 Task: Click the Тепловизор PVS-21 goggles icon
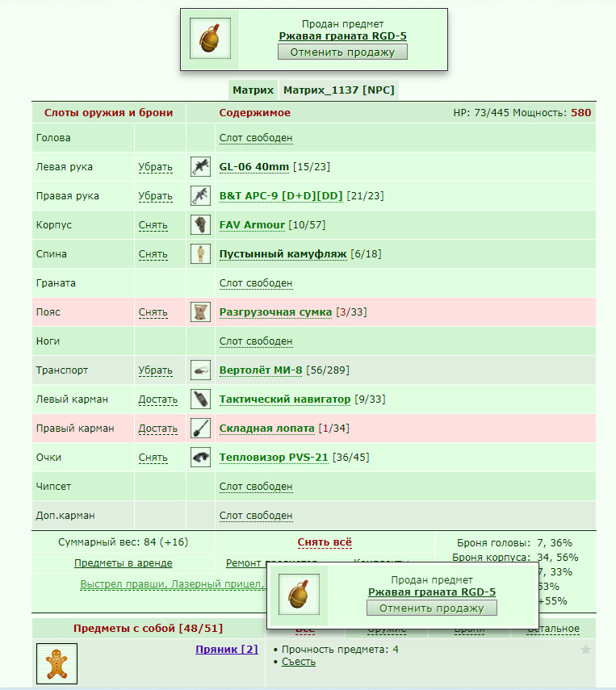[x=200, y=458]
